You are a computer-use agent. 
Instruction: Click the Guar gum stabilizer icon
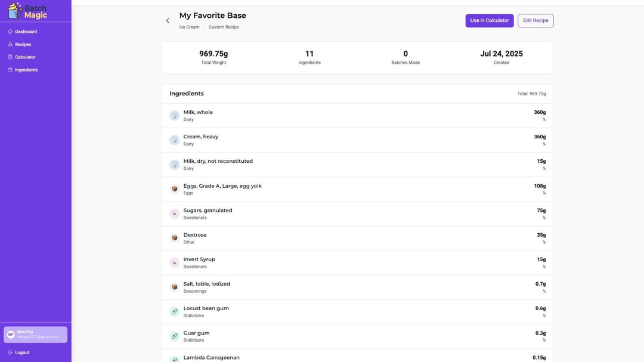pyautogui.click(x=174, y=336)
